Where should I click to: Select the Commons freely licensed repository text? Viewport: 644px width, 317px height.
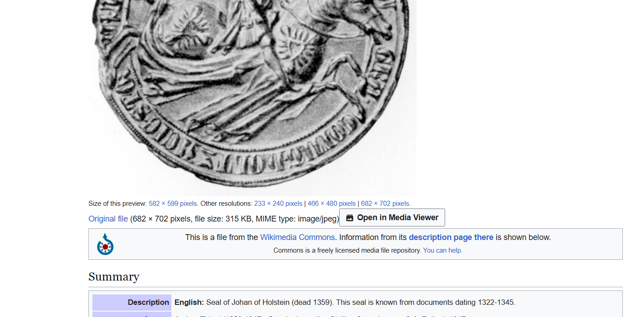(347, 250)
